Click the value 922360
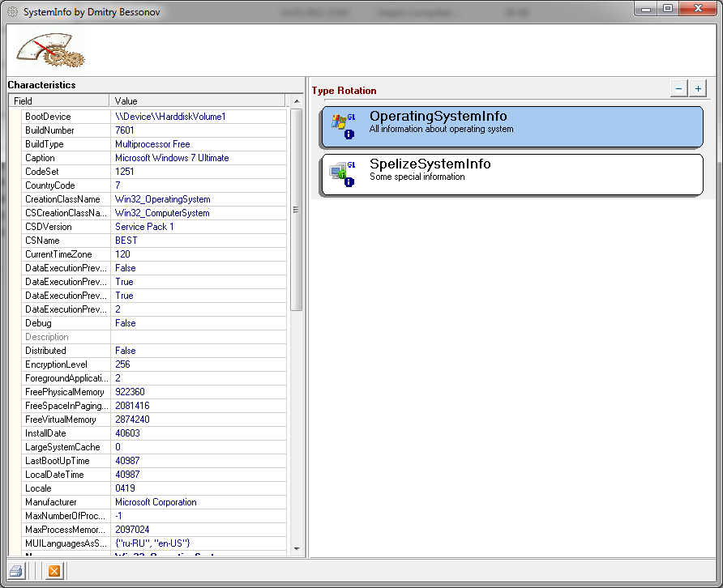The width and height of the screenshot is (723, 588). click(130, 392)
